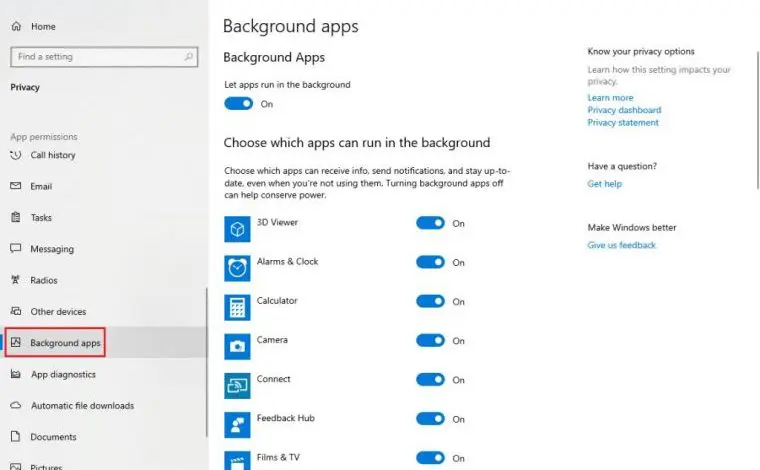
Task: Open App diagnostics page
Action: [x=63, y=374]
